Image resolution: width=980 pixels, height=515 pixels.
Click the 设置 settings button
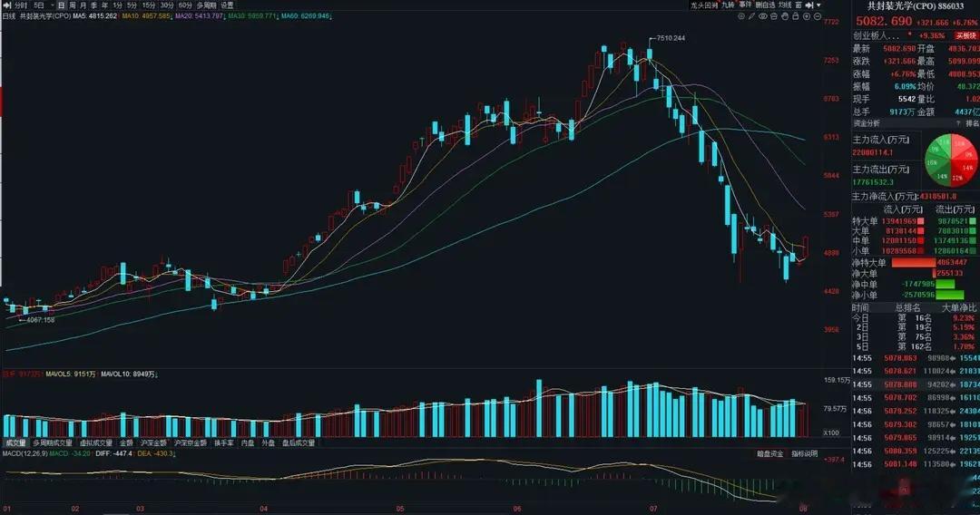pyautogui.click(x=227, y=5)
